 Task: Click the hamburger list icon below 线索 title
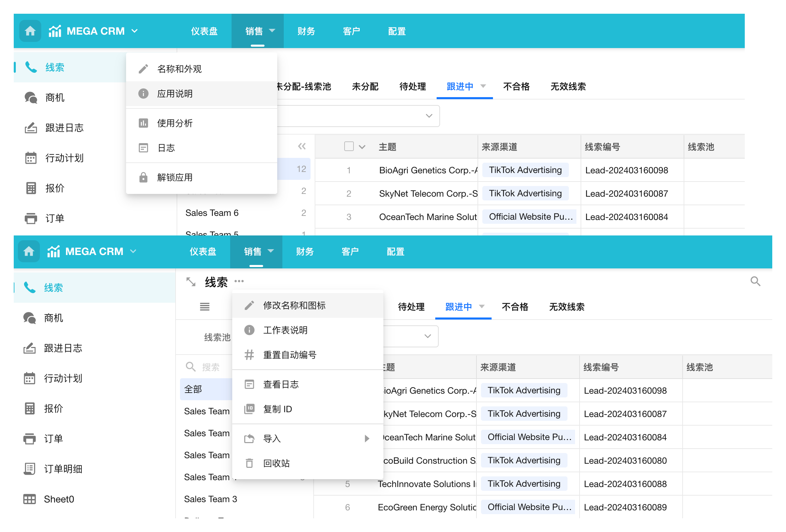pos(205,307)
